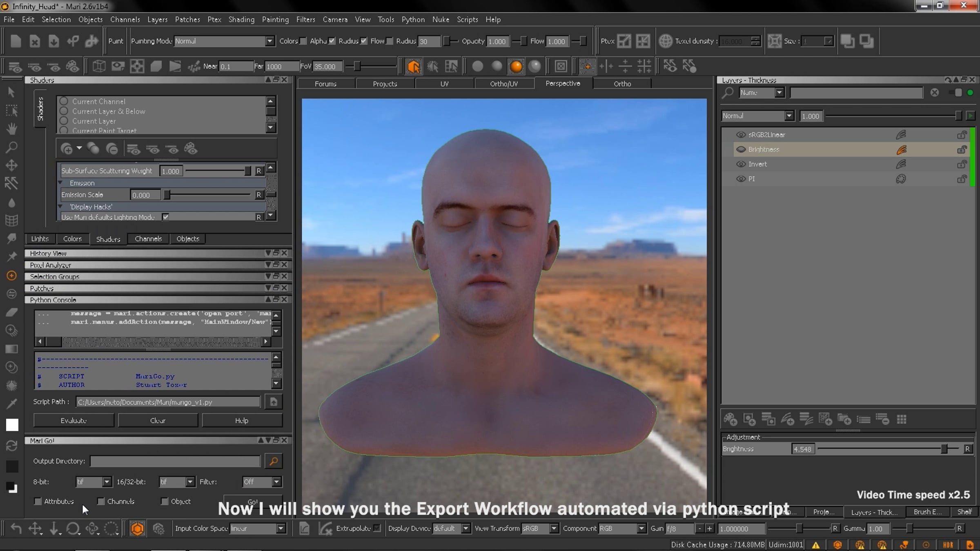Click the orange paint buffer icon in view toolbar
The height and width of the screenshot is (551, 980).
(x=413, y=66)
